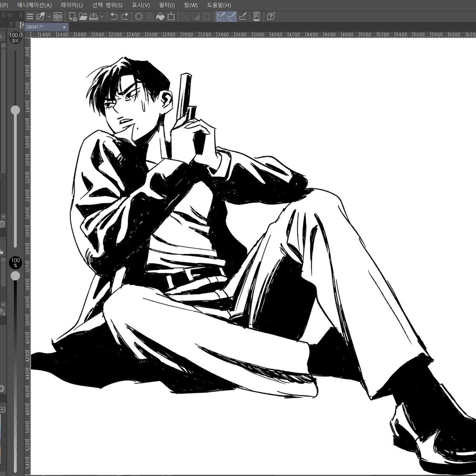The height and width of the screenshot is (476, 476).
Task: Click the opacity slider handle
Action: point(15,276)
